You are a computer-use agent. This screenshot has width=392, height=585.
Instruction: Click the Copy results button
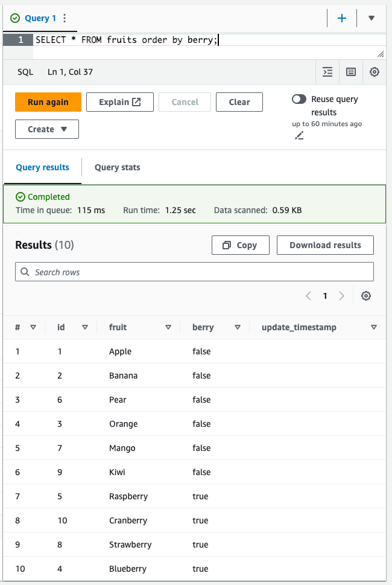pos(240,245)
